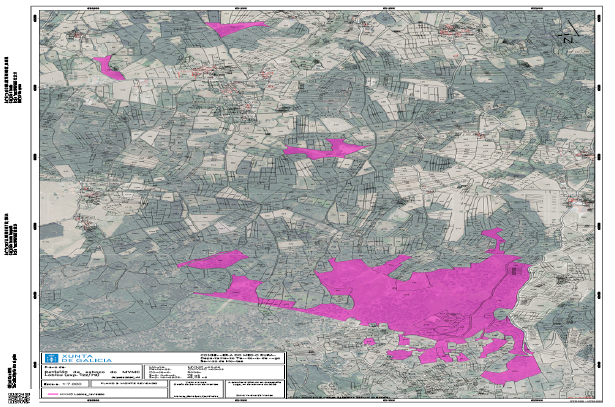This screenshot has height=407, width=615.
Task: Click the legend label beside pink line
Action: click(x=82, y=394)
